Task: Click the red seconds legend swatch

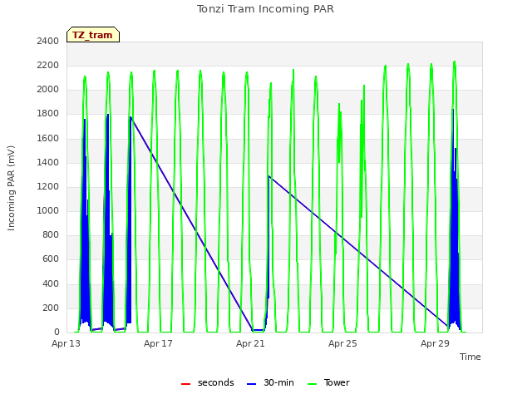Action: 186,384
